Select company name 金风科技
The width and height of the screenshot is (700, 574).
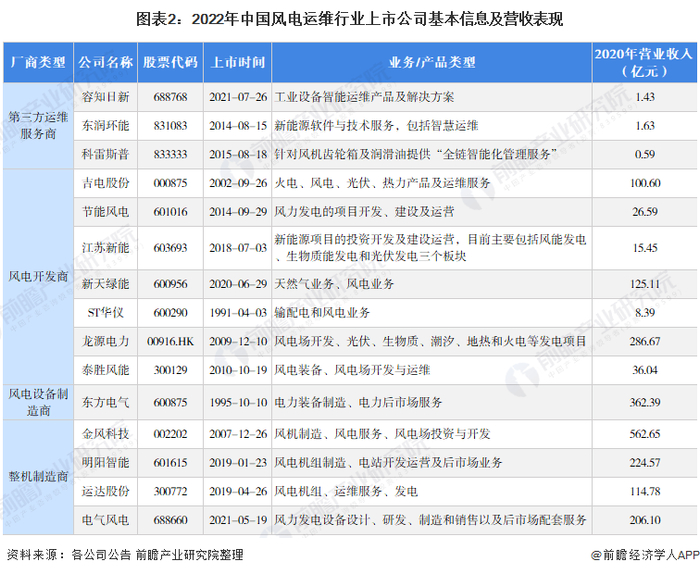[x=105, y=434]
